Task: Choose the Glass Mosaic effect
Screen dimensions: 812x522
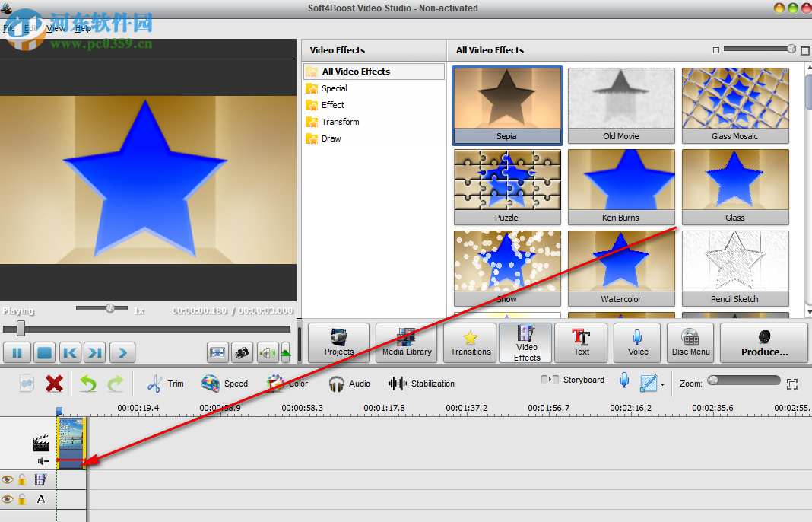Action: (735, 105)
